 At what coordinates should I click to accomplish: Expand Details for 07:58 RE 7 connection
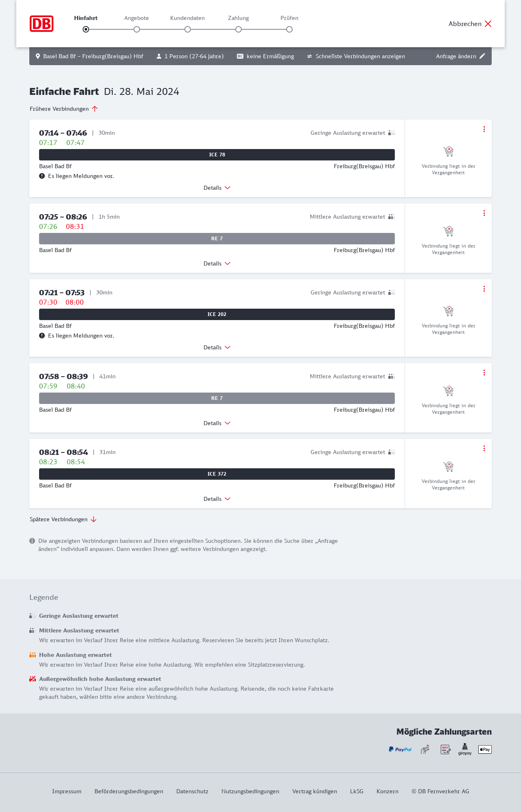217,423
